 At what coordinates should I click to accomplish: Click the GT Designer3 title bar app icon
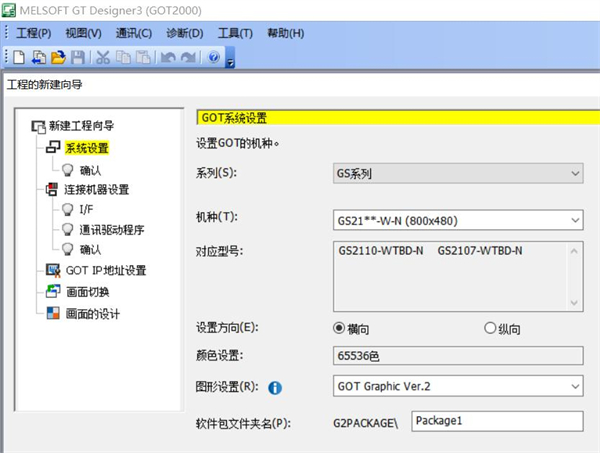(9, 10)
